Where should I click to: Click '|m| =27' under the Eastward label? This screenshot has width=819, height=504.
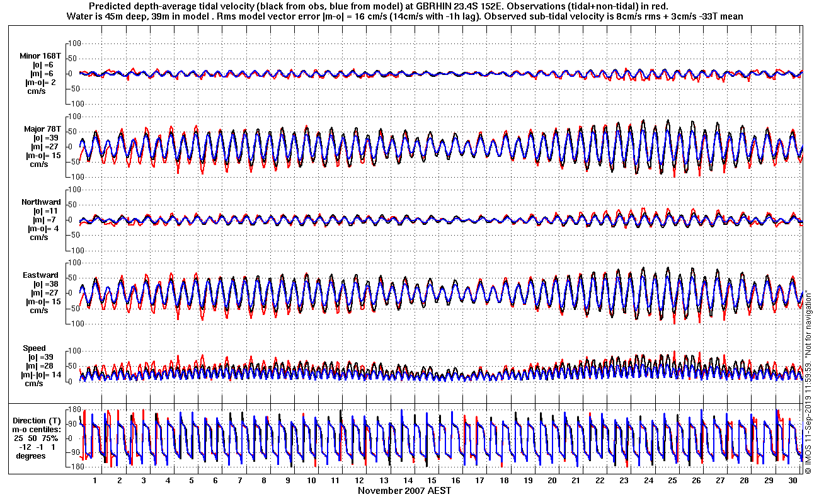[46, 293]
